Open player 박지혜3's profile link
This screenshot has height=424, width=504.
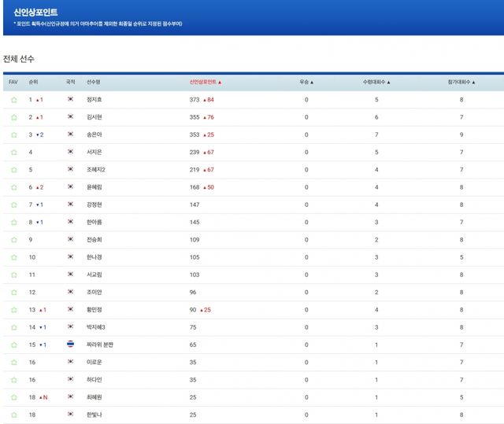tap(96, 327)
